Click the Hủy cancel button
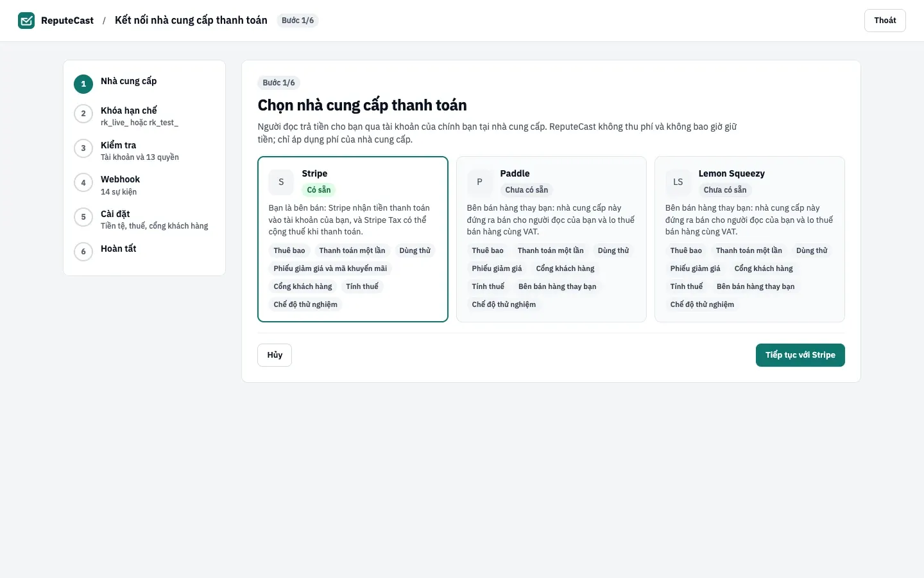Image resolution: width=924 pixels, height=578 pixels. (x=275, y=355)
